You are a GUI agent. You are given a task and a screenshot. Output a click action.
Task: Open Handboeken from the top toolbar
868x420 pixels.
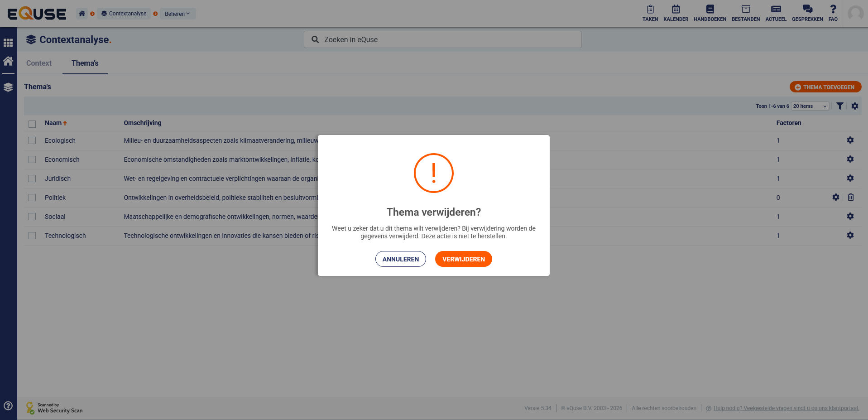(x=710, y=13)
